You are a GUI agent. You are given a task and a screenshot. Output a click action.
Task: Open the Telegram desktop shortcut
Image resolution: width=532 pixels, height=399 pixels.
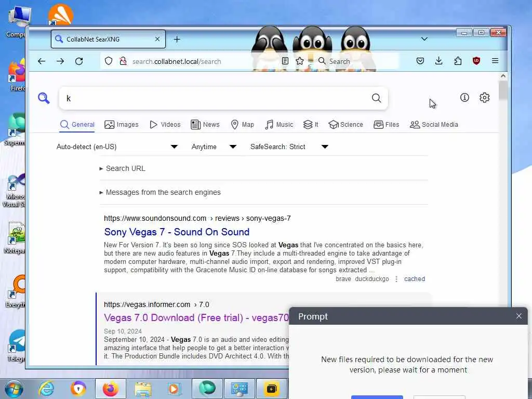[x=16, y=345]
